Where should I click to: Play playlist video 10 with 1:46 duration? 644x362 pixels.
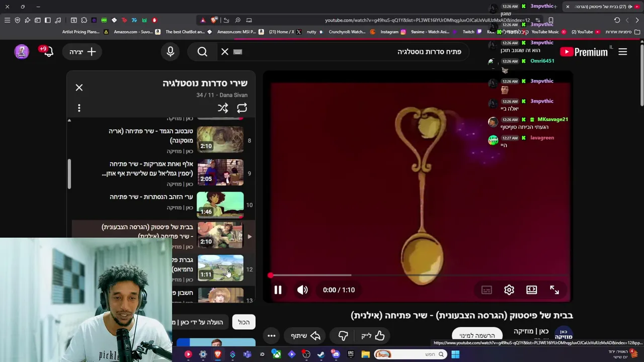[220, 205]
